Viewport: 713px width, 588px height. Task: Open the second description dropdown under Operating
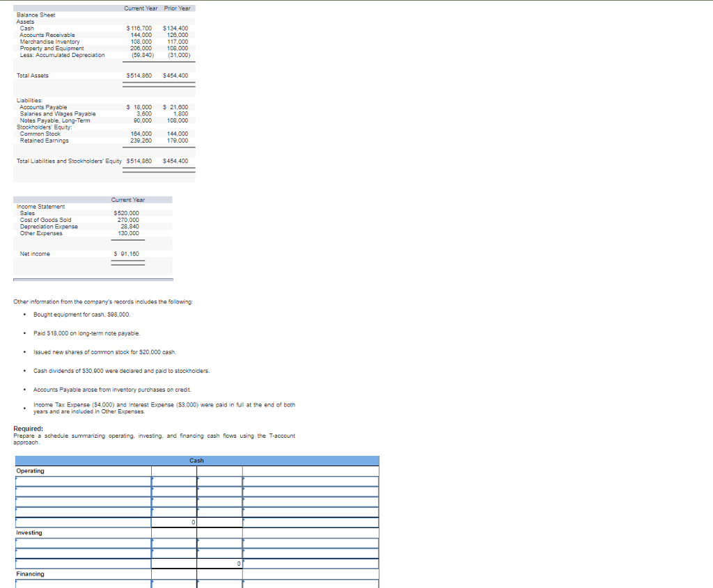[84, 490]
